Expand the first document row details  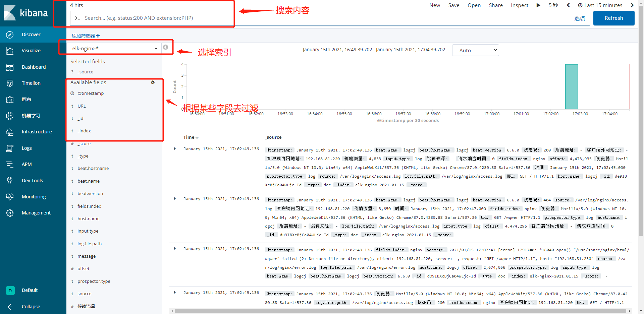tap(174, 148)
